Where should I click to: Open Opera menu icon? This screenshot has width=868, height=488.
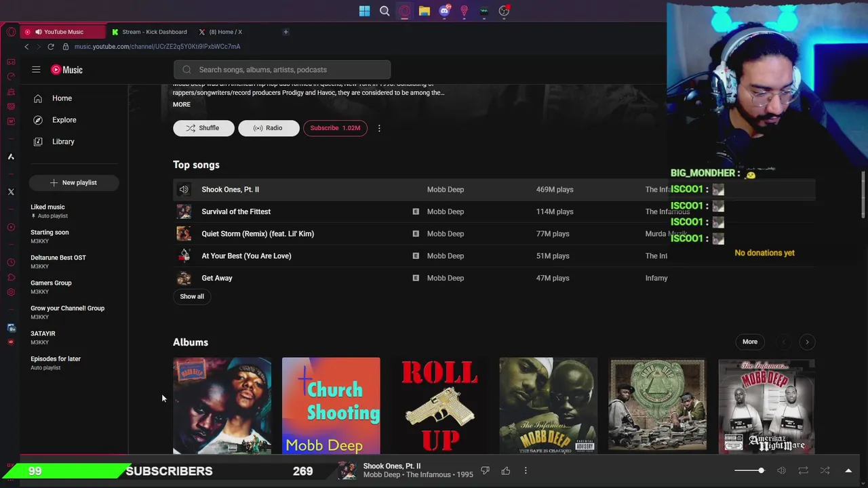tap(11, 32)
